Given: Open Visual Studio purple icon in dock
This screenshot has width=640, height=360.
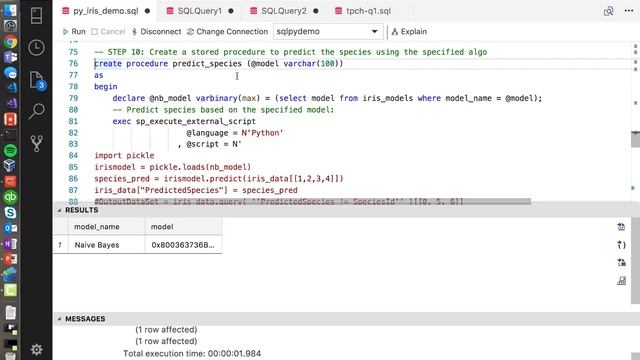Looking at the screenshot, I should (x=10, y=103).
